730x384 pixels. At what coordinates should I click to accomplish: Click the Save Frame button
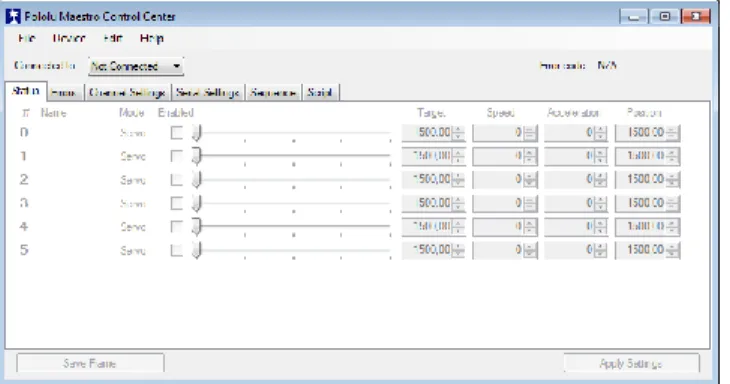[90, 363]
